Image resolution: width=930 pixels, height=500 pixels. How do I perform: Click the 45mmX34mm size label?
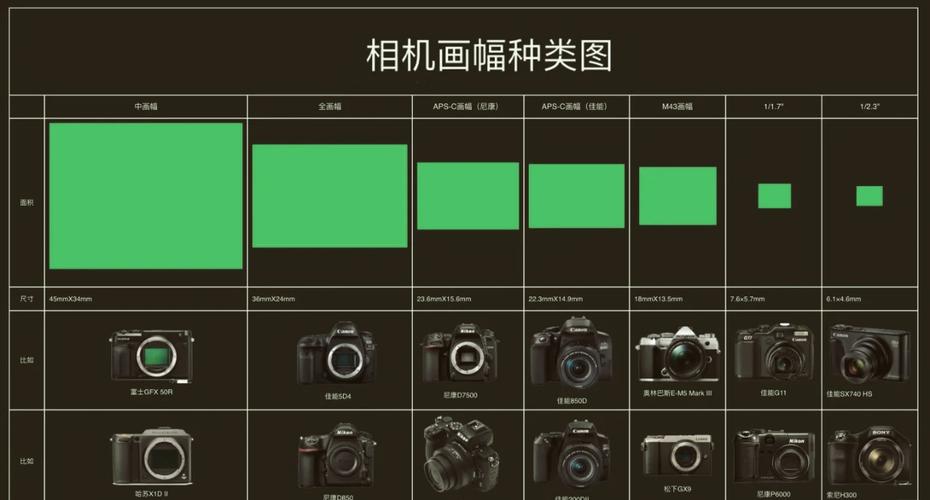coord(70,298)
